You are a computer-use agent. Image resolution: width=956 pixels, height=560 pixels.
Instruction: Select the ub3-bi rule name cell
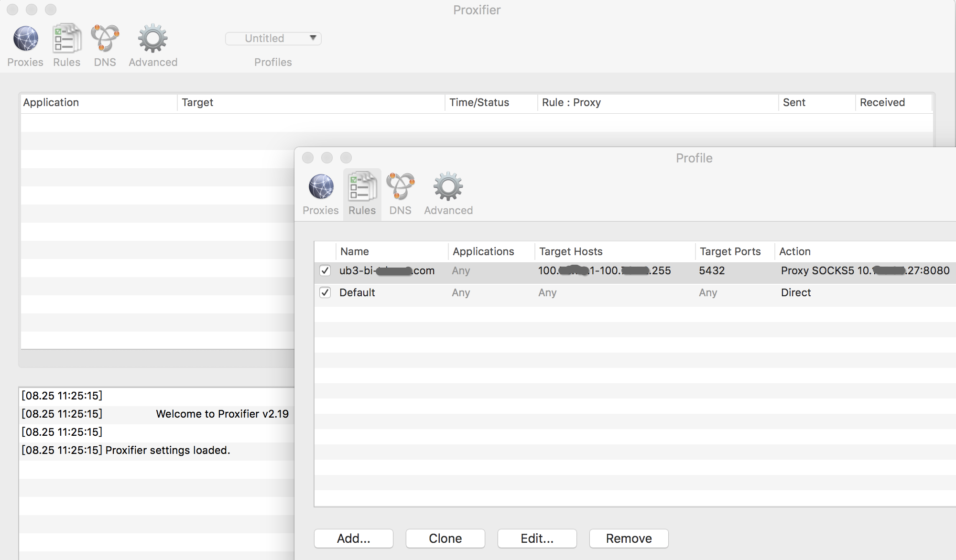[387, 270]
